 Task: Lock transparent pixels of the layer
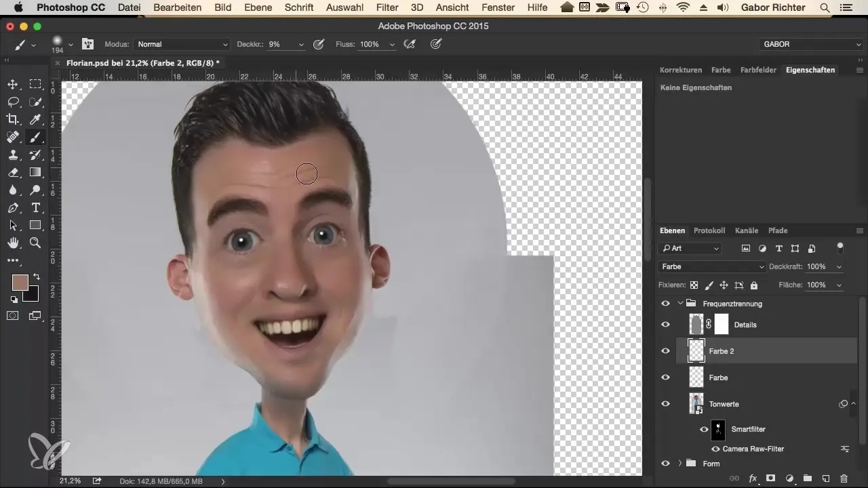point(694,285)
